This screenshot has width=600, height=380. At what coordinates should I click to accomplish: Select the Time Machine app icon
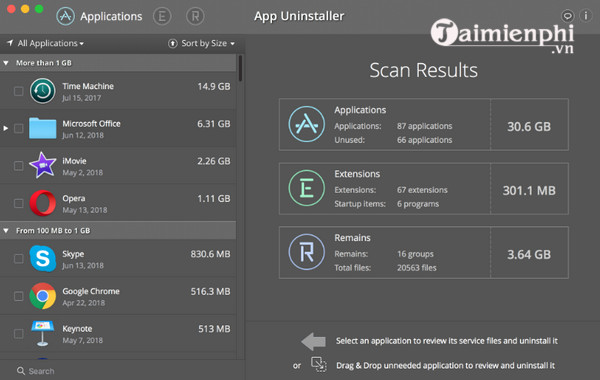coord(42,91)
